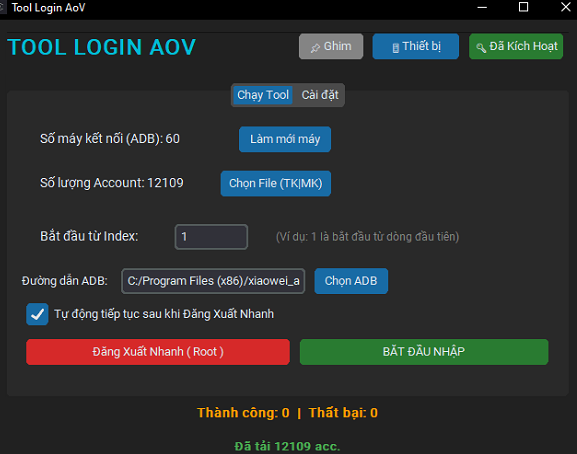Viewport: 577px width, 454px height.
Task: Click the Thành công: 0 counter
Action: (x=243, y=413)
